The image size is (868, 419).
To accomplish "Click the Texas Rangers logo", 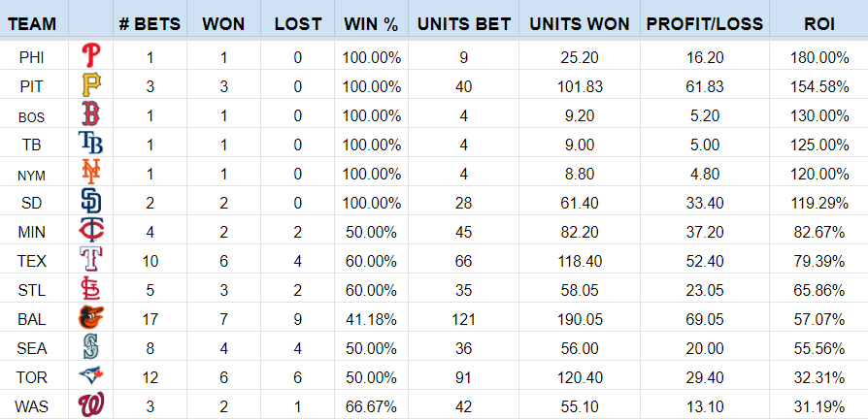I will click(91, 259).
